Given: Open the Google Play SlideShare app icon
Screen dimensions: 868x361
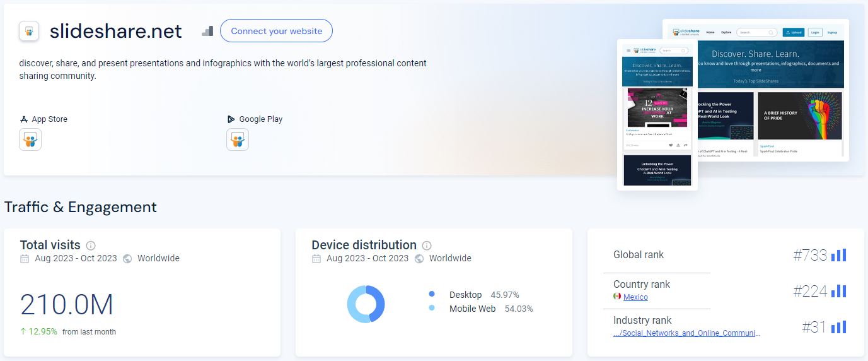Looking at the screenshot, I should pos(238,139).
